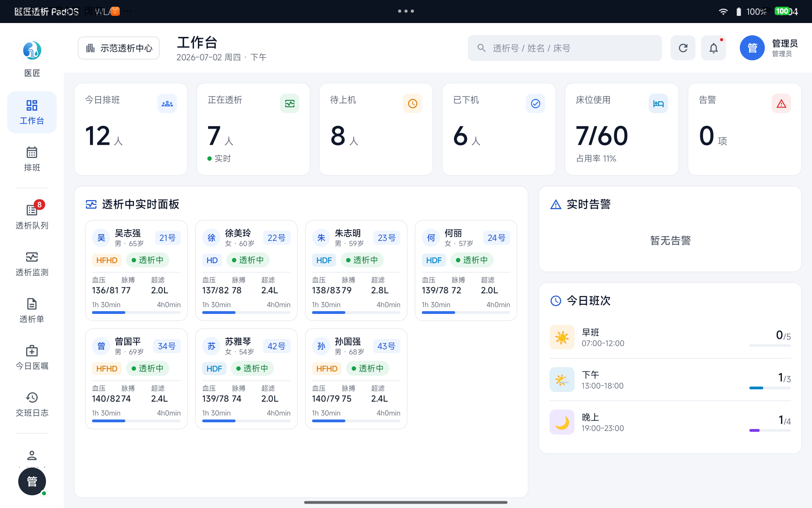Click the progress bar on 何丽's card

[466, 312]
